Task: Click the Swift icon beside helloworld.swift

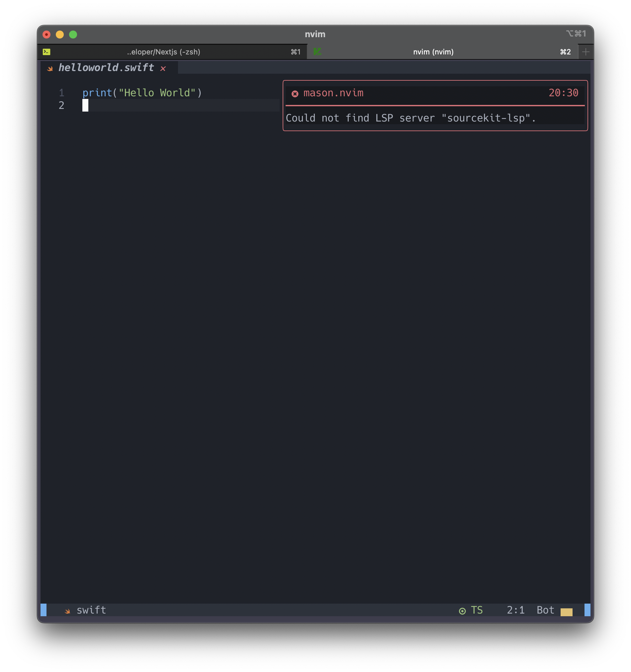Action: (50, 69)
